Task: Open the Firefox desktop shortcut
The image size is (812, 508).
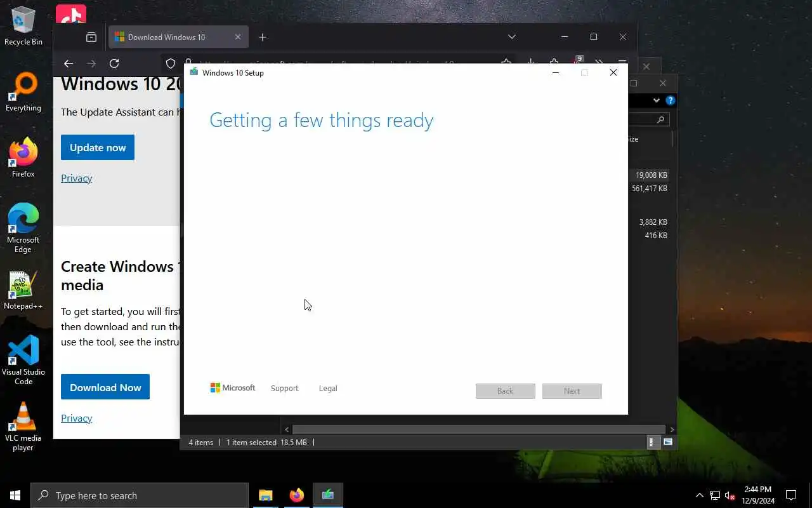Action: tap(23, 158)
